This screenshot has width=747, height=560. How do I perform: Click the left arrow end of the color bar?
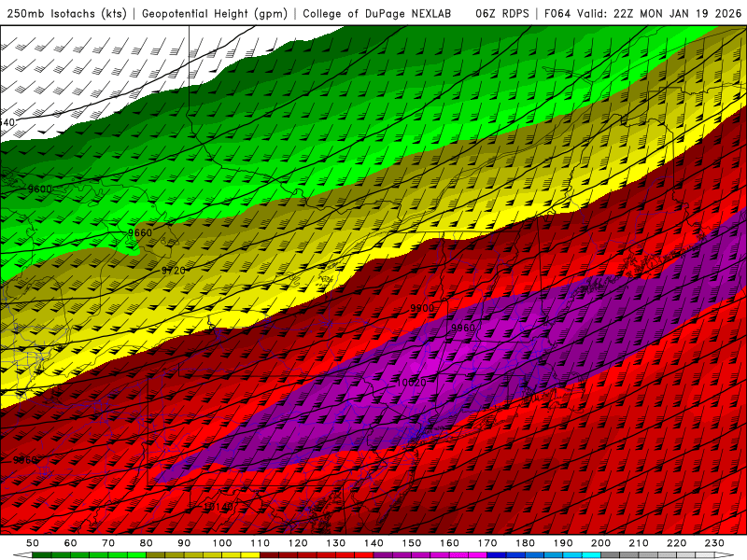[x=22, y=555]
